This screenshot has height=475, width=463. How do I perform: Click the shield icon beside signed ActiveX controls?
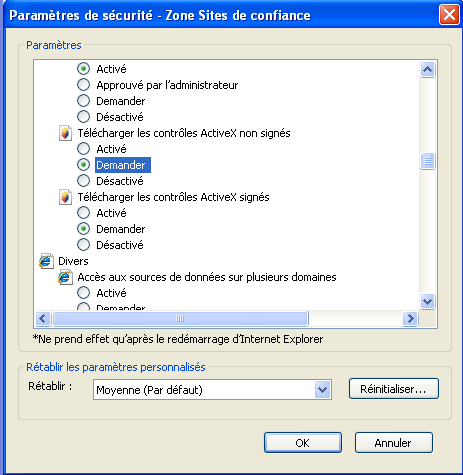65,197
